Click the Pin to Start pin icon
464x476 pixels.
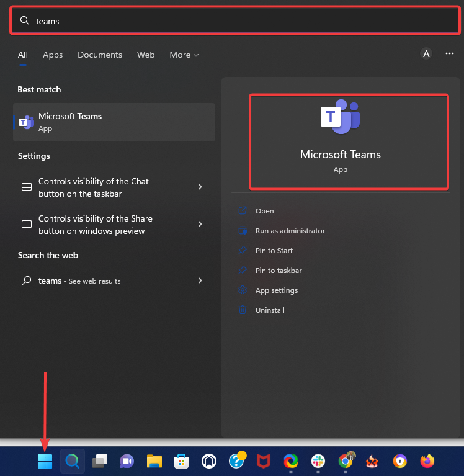(x=243, y=251)
